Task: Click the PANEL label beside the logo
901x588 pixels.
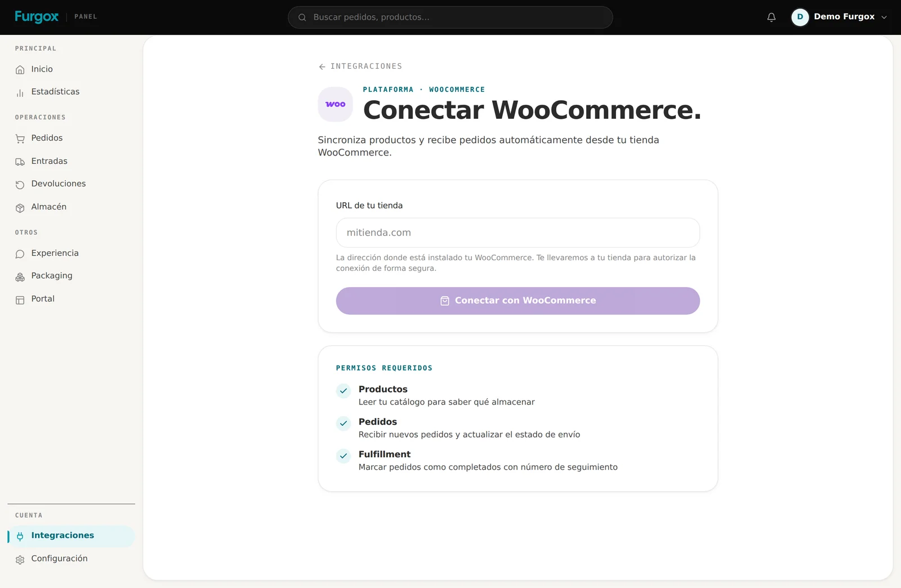Action: tap(86, 17)
